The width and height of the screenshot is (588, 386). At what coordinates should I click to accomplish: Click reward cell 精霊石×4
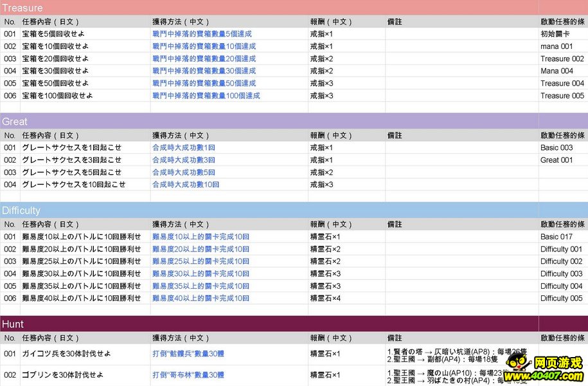[x=346, y=298]
